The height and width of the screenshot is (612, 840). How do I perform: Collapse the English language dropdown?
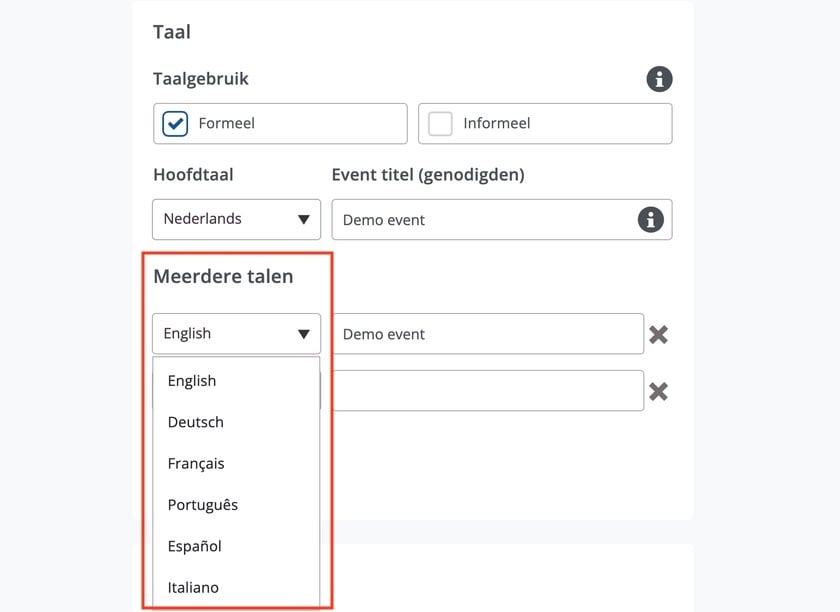pyautogui.click(x=236, y=334)
